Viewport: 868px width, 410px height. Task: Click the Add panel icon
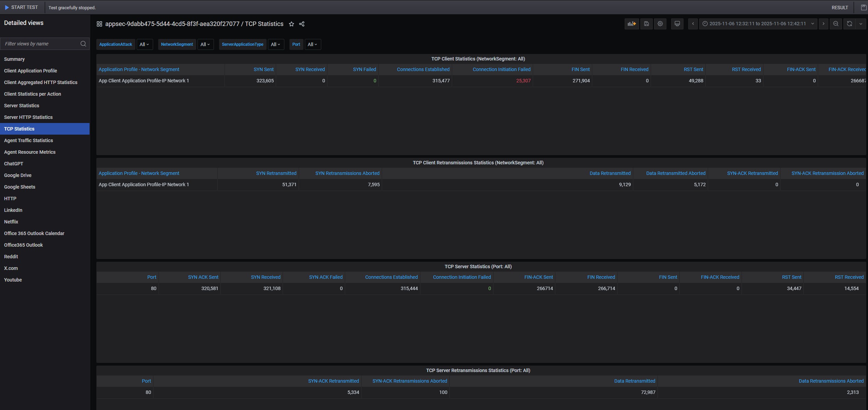pos(632,24)
